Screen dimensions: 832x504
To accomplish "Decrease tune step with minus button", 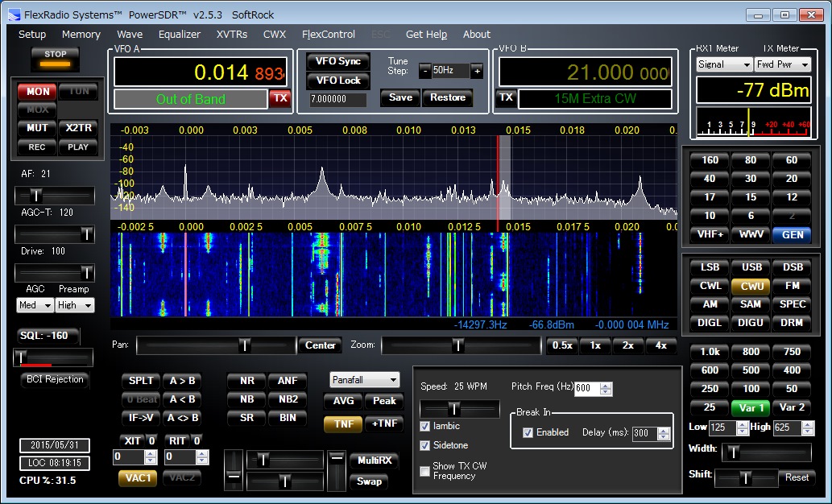I will click(x=425, y=71).
